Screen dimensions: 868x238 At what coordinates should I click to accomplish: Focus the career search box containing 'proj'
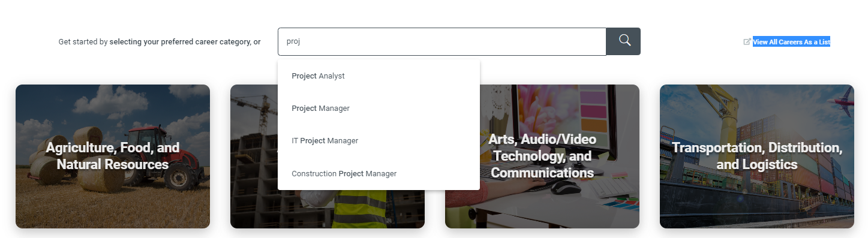tap(442, 41)
